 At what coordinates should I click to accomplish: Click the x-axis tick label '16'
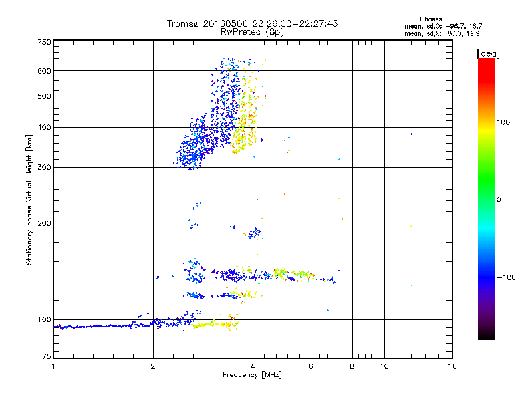pyautogui.click(x=452, y=366)
